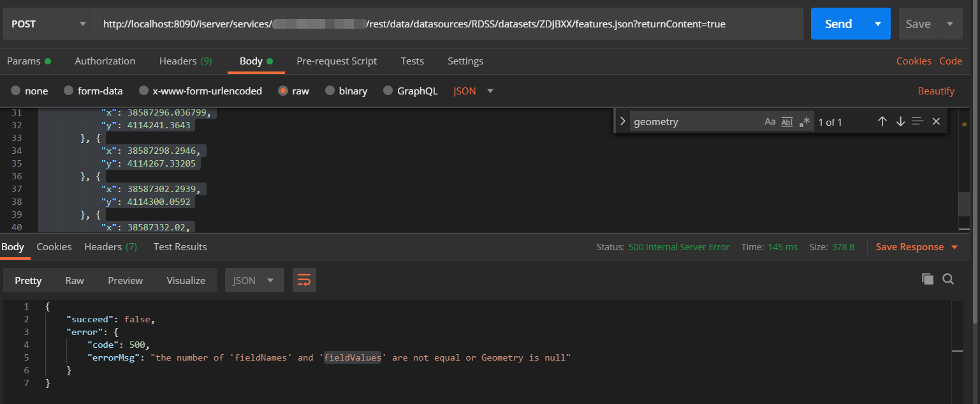Click the request editor vertical scrollbar
Viewport: 980px width, 404px height.
[965, 204]
